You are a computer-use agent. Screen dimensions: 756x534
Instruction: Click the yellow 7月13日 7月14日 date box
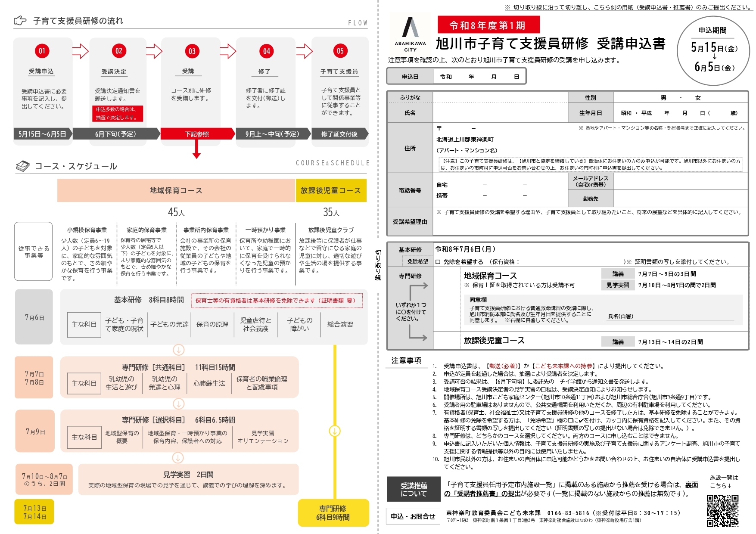point(34,512)
